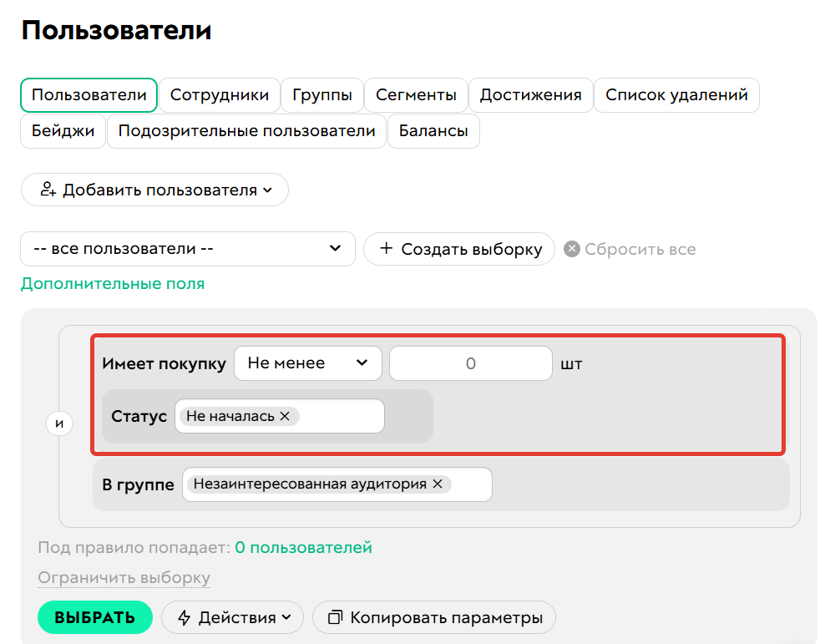825x644 pixels.
Task: Click the green «ВЫБРАТЬ» button
Action: (x=95, y=617)
